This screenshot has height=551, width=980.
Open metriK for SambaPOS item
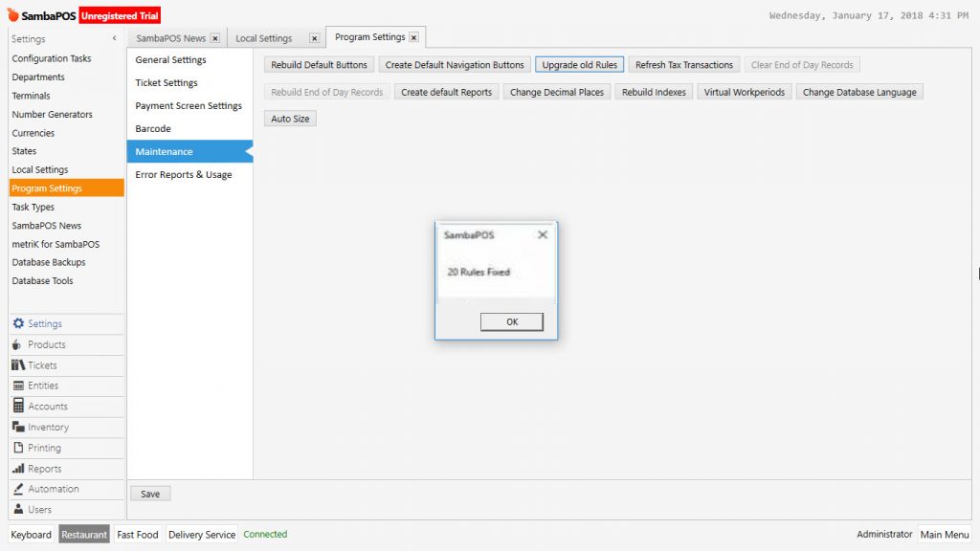66,244
